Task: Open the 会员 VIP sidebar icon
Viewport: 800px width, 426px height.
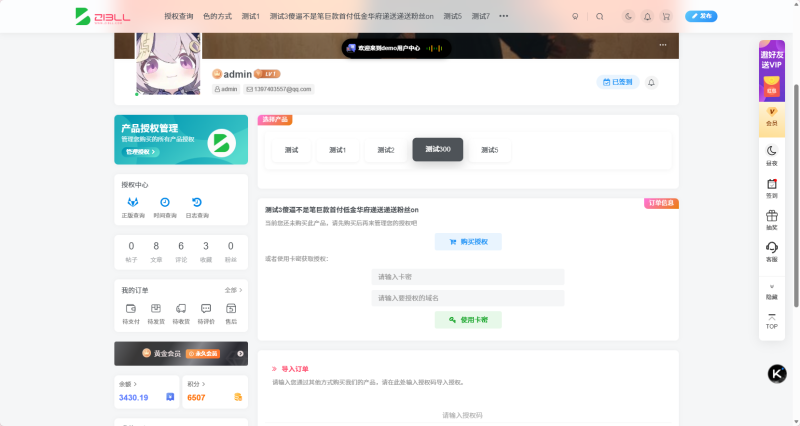Action: 771,117
